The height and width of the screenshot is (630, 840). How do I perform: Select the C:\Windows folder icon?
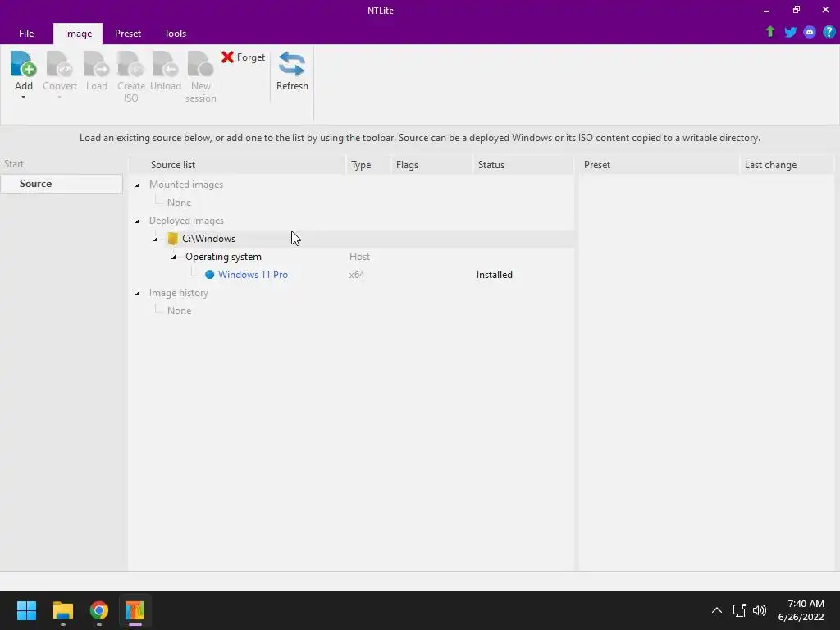[x=172, y=239]
